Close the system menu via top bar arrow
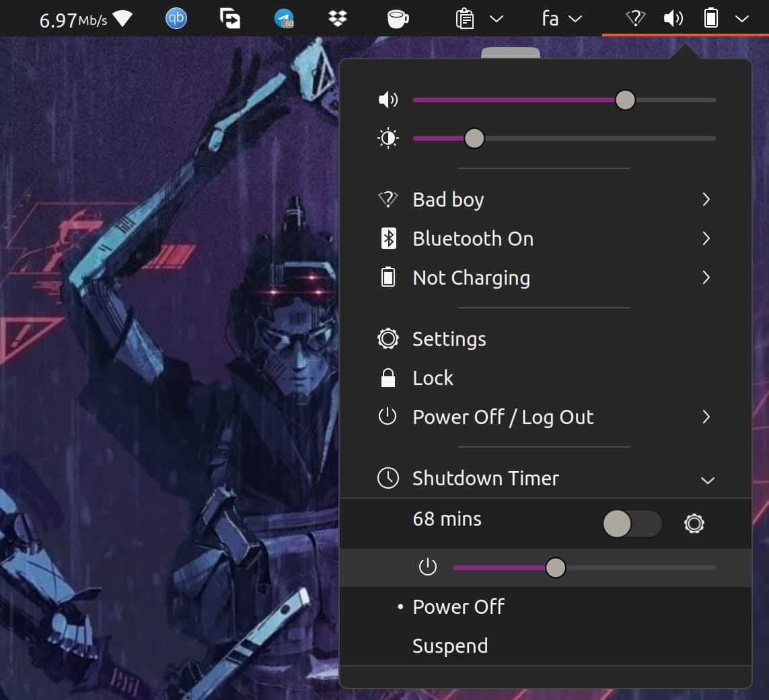This screenshot has height=700, width=769. tap(742, 19)
